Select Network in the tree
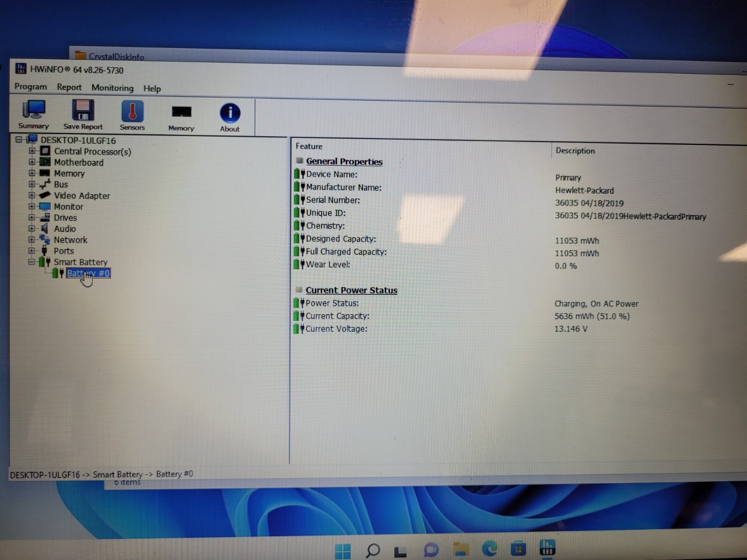Viewport: 747px width, 560px height. tap(70, 240)
